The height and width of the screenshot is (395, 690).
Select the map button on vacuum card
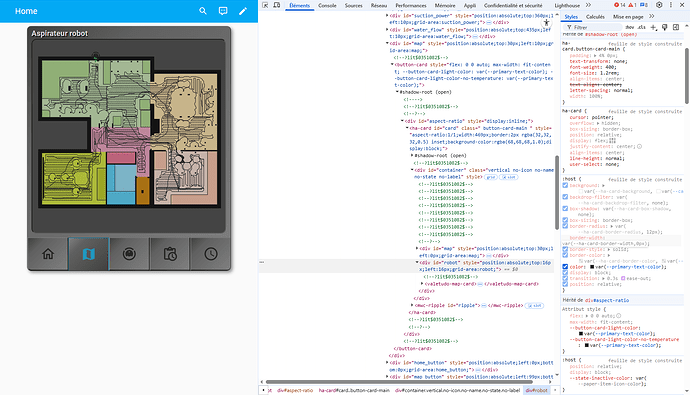[x=88, y=254]
